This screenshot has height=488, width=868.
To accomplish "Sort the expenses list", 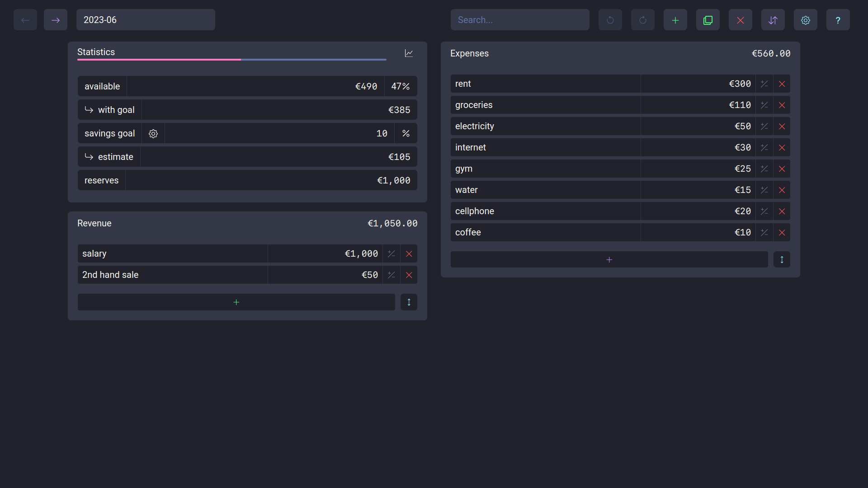I will pyautogui.click(x=782, y=259).
